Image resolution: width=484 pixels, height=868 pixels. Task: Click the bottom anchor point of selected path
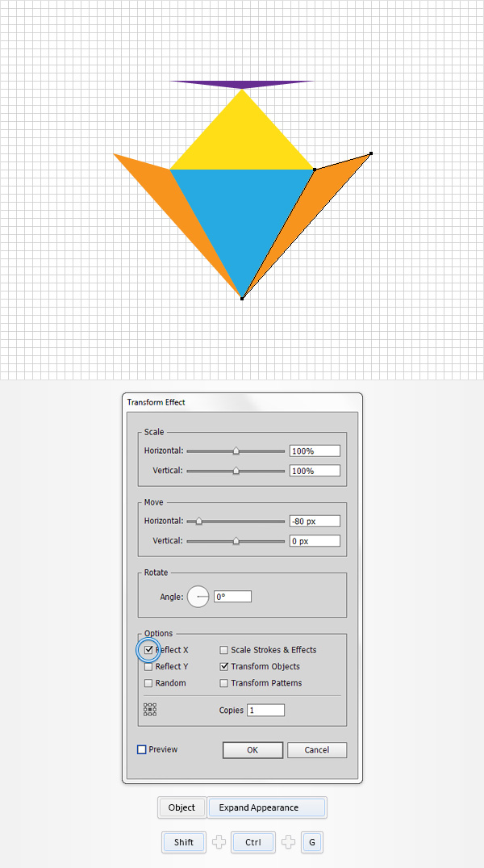242,299
